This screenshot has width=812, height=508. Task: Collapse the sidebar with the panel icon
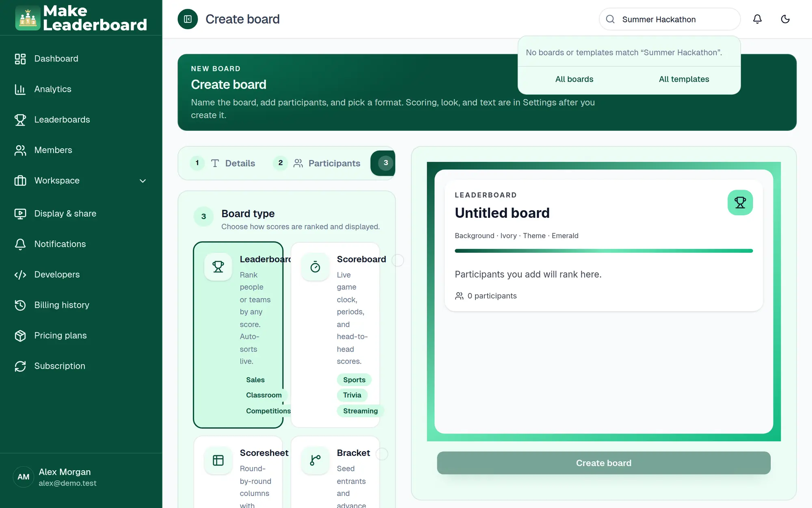[188, 19]
